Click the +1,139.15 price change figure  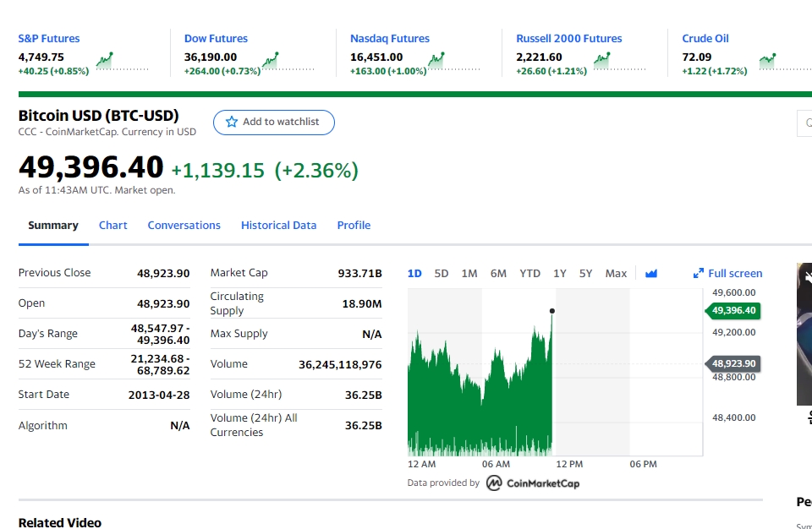[x=218, y=171]
